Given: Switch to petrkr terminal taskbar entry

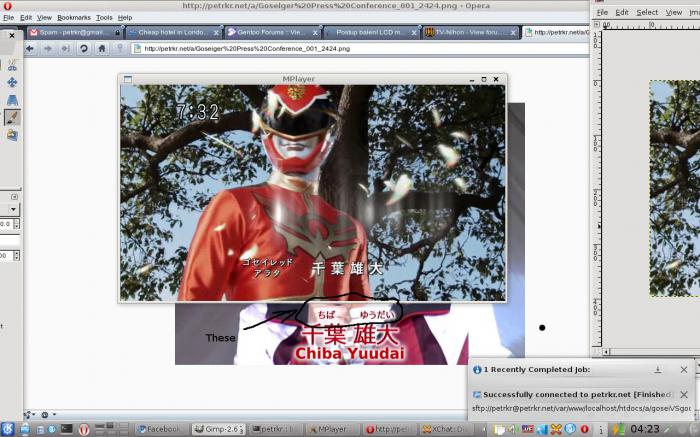Looking at the screenshot, I should [276, 429].
